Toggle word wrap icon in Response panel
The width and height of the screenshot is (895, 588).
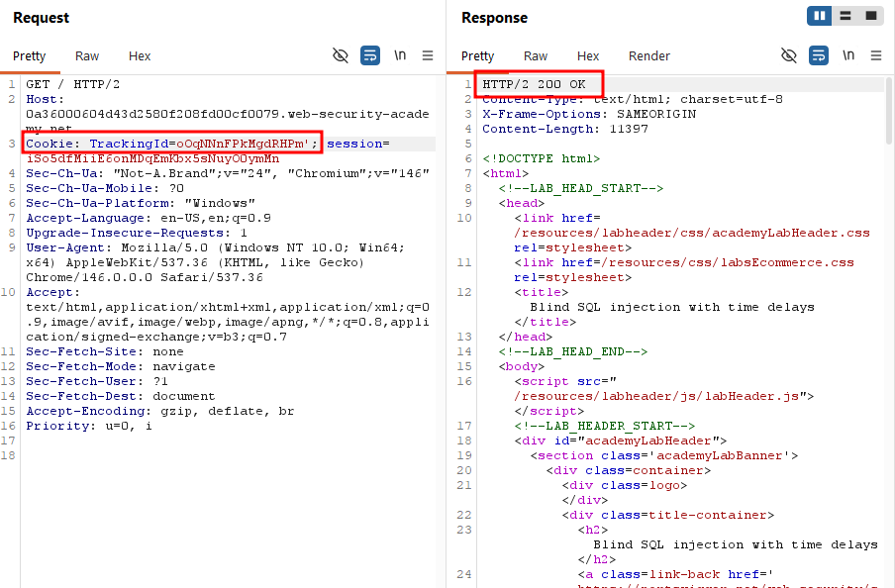(819, 55)
